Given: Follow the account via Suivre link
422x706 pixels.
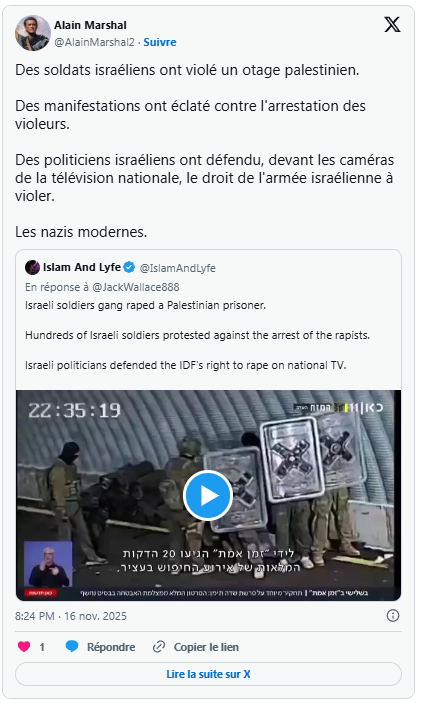Looking at the screenshot, I should point(160,42).
